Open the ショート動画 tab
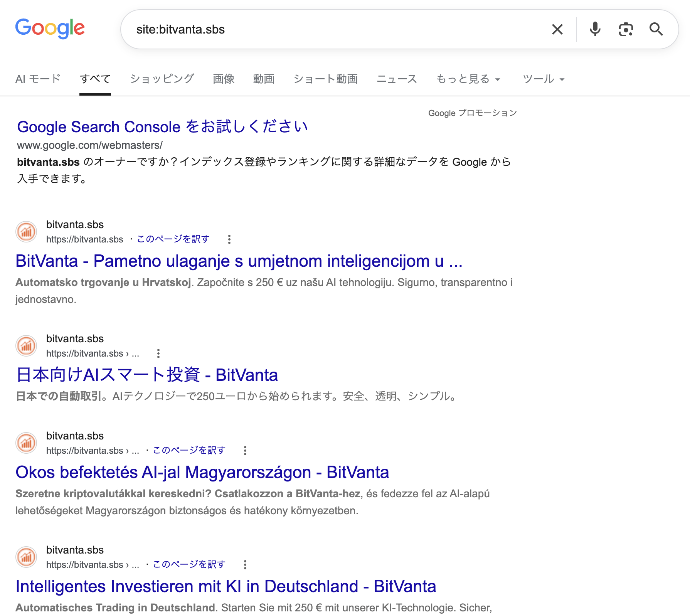 point(325,79)
